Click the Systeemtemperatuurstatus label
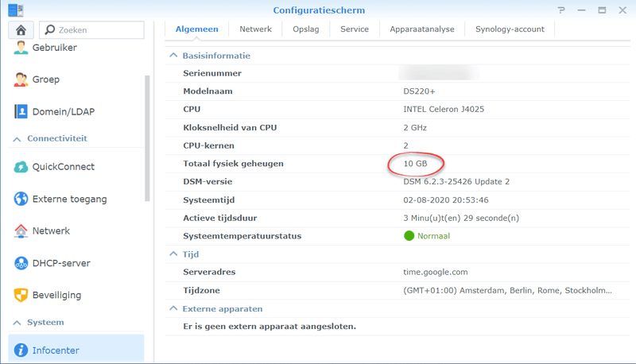The height and width of the screenshot is (364, 636). (242, 236)
